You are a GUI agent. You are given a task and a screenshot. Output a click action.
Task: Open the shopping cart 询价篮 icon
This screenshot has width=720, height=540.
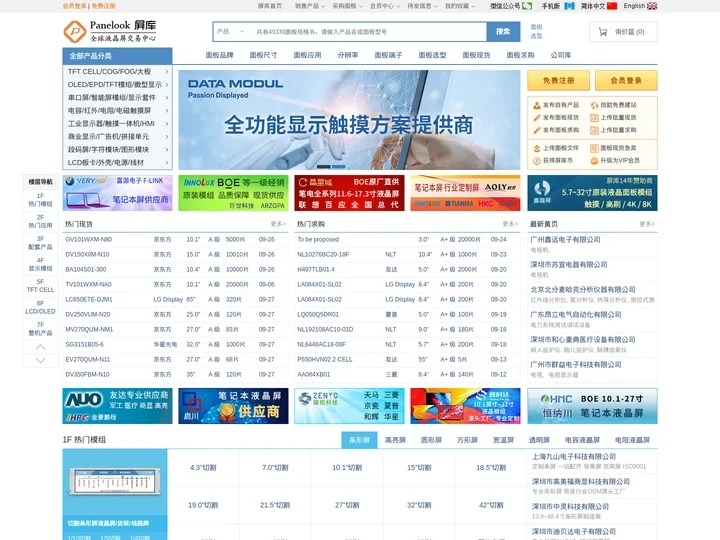(603, 32)
